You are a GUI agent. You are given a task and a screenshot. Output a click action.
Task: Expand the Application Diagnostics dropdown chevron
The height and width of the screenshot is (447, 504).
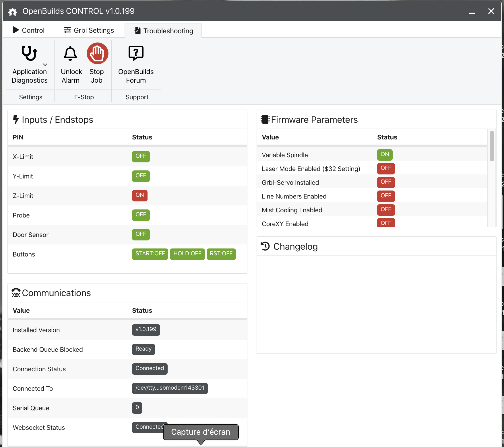45,65
